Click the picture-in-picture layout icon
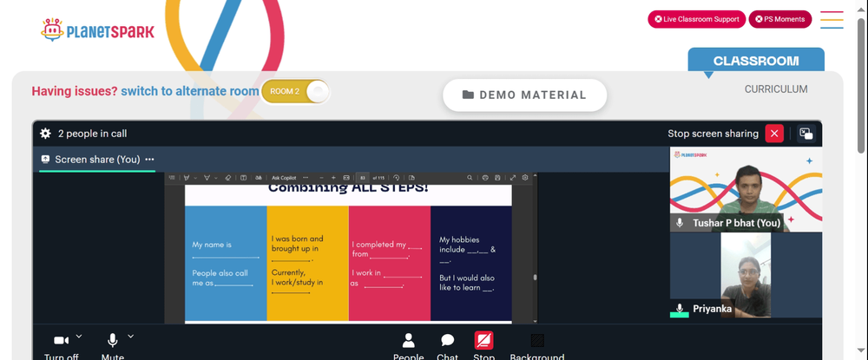Image resolution: width=868 pixels, height=360 pixels. pyautogui.click(x=806, y=134)
